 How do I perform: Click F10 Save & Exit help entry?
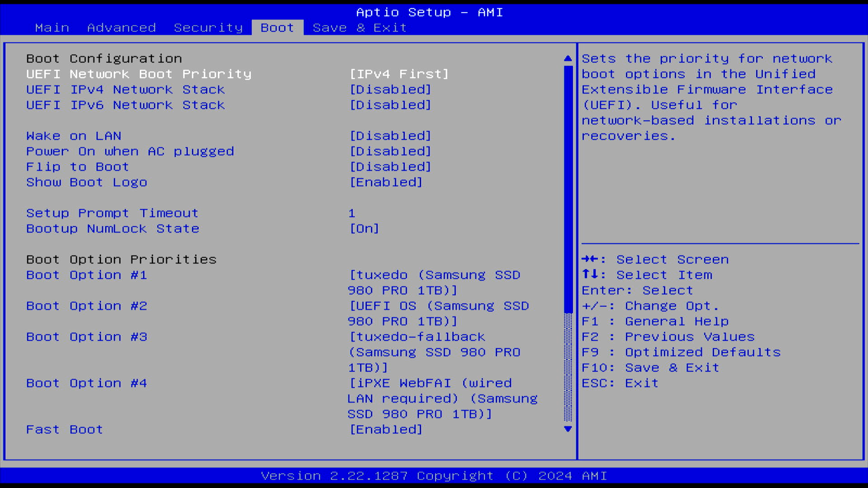point(650,367)
